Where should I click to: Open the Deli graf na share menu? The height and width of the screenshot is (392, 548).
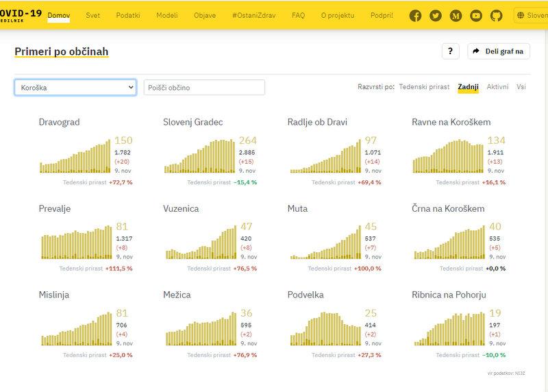coord(498,51)
